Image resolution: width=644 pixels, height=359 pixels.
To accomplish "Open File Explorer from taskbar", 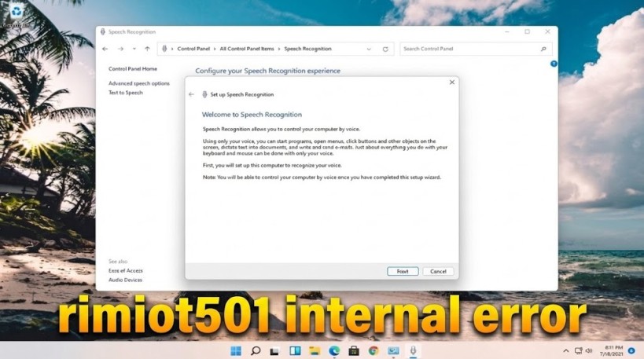I will click(x=315, y=351).
